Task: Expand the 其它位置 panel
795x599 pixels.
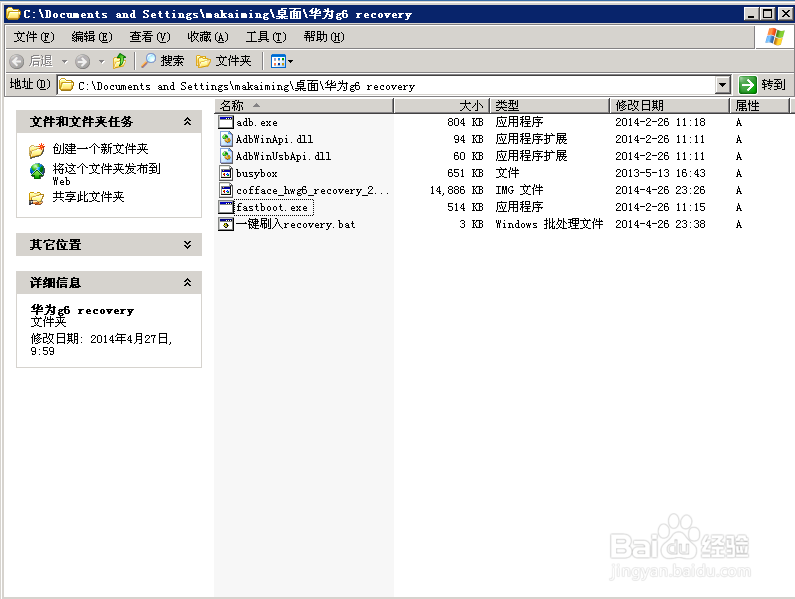Action: [x=187, y=244]
